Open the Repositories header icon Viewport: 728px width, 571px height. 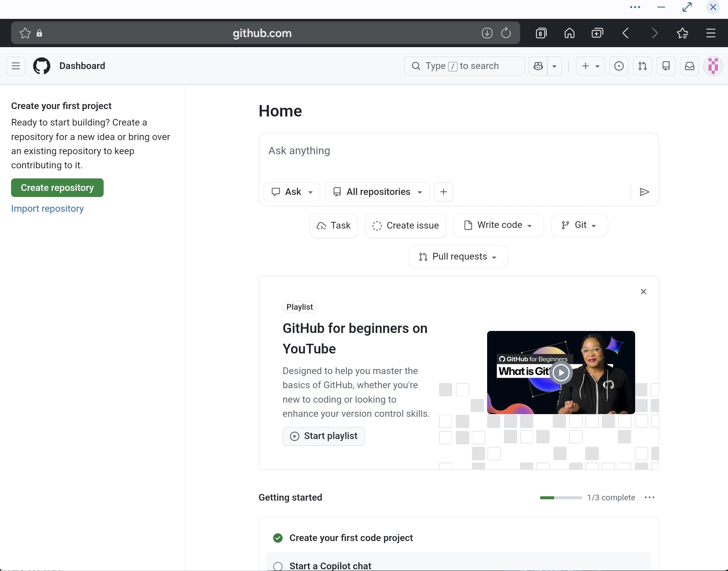pyautogui.click(x=666, y=66)
